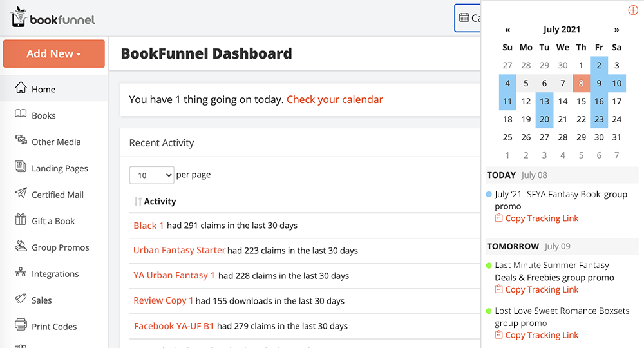This screenshot has width=644, height=348.
Task: Click the Print Codes printer icon
Action: [x=21, y=325]
